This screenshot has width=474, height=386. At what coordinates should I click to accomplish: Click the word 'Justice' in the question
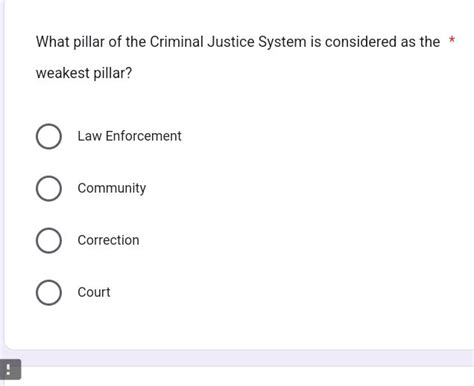[x=231, y=42]
